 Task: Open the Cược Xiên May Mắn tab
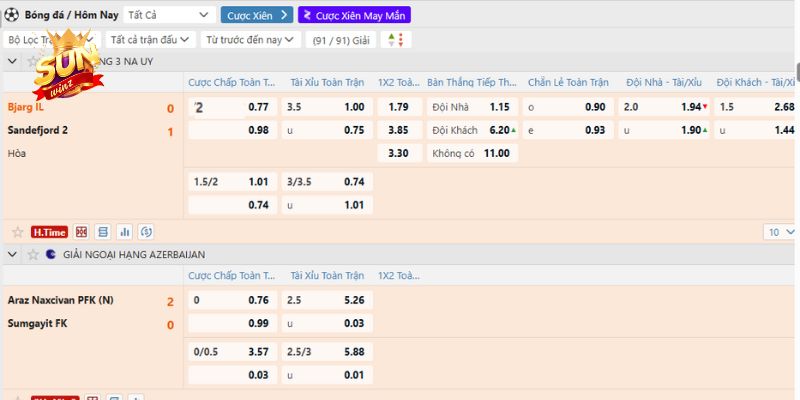coord(354,15)
